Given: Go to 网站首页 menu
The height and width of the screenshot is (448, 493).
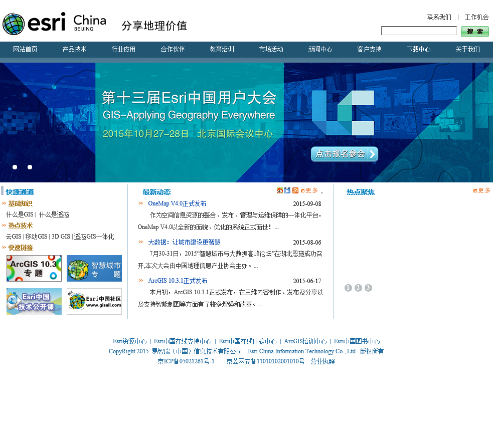Looking at the screenshot, I should pyautogui.click(x=25, y=49).
